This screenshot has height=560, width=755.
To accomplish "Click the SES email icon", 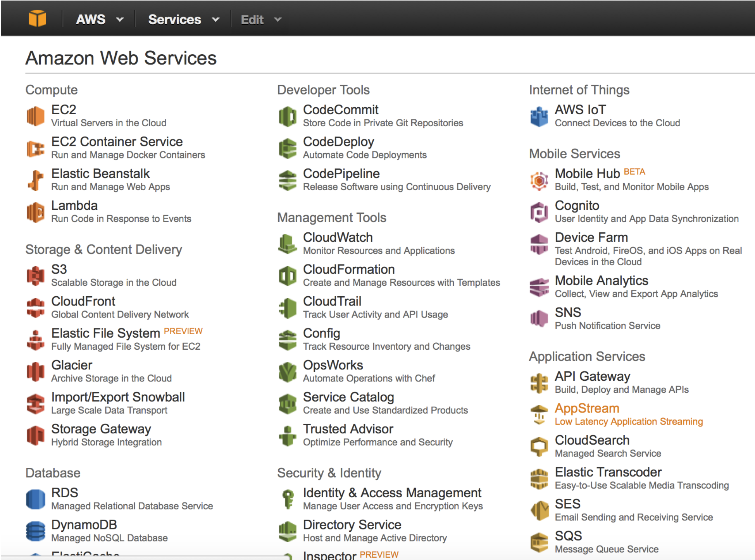I will 539,510.
